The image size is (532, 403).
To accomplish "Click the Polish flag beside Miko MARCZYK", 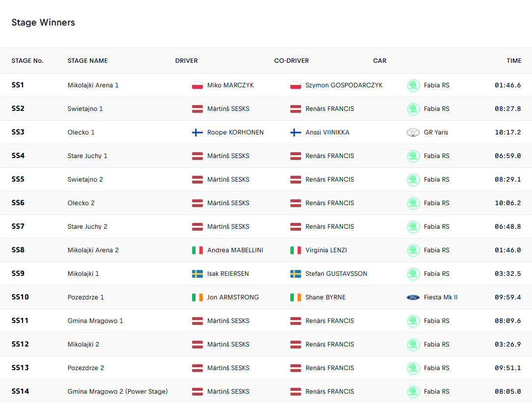I will tap(197, 85).
